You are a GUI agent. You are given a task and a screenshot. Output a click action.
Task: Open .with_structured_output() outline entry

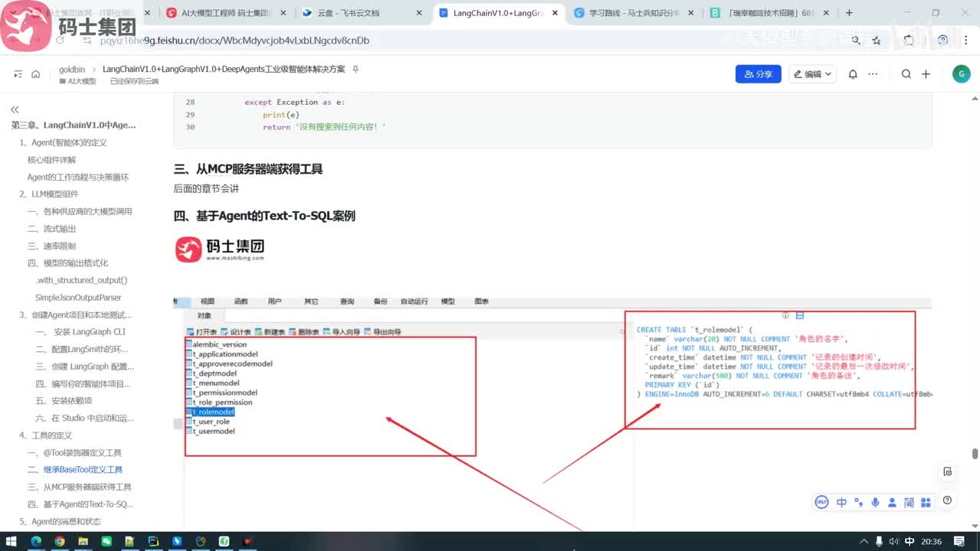(x=81, y=280)
